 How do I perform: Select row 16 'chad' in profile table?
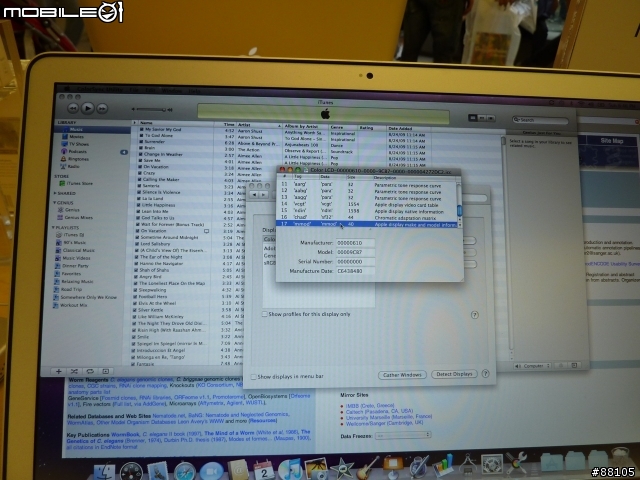click(x=367, y=217)
